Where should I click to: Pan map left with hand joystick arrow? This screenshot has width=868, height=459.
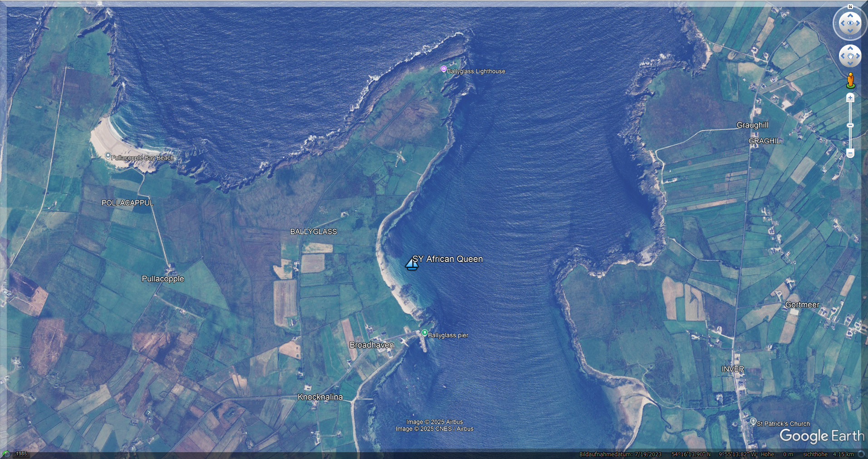pyautogui.click(x=843, y=56)
